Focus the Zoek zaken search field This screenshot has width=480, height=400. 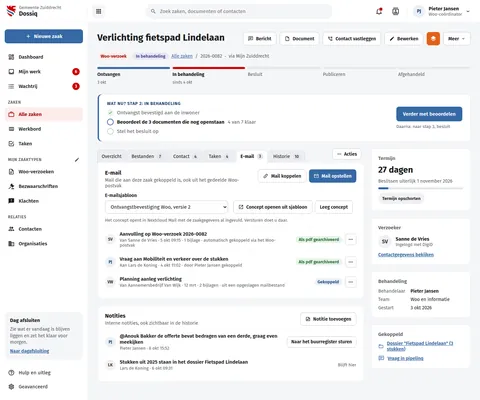tap(239, 11)
